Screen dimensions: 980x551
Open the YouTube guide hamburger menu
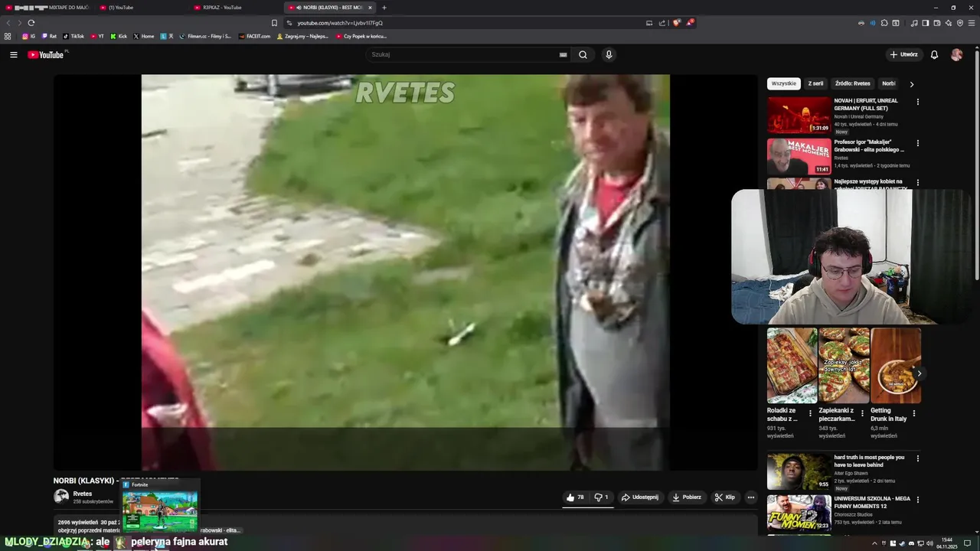13,54
